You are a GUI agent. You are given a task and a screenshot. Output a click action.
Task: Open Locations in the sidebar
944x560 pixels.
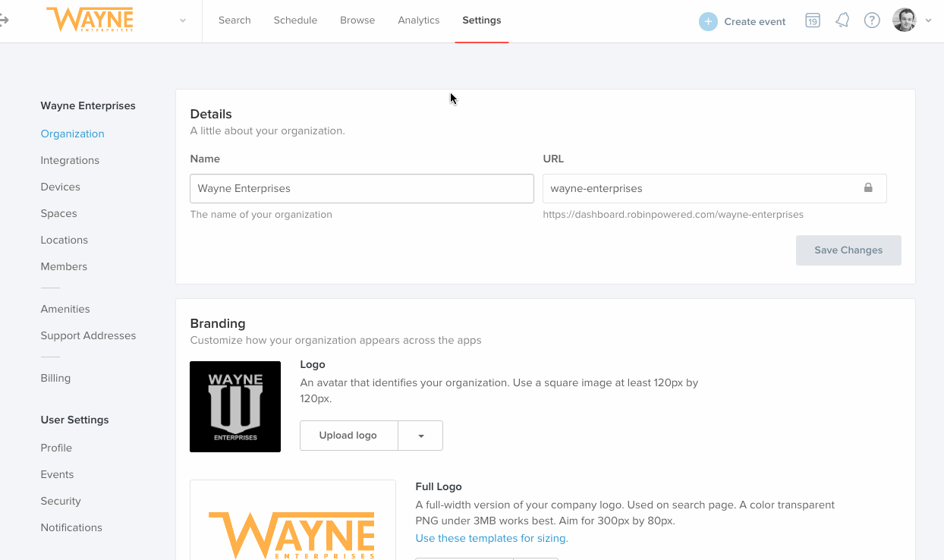coord(64,240)
